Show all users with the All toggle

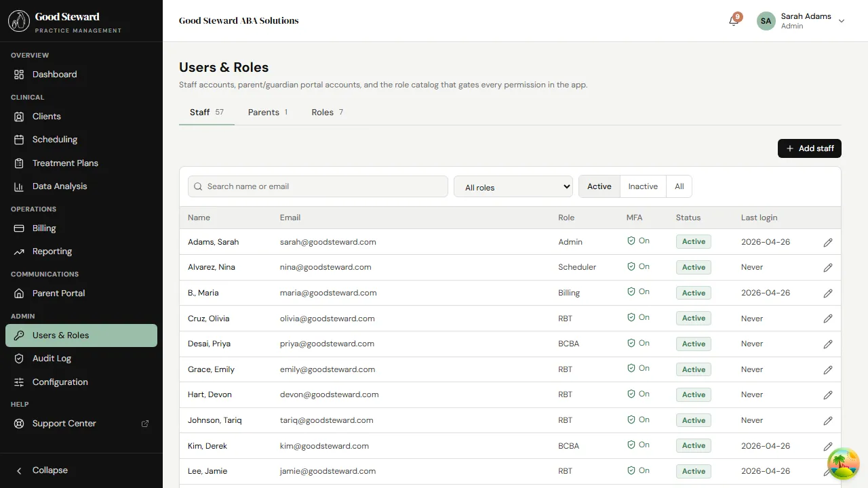coord(679,186)
